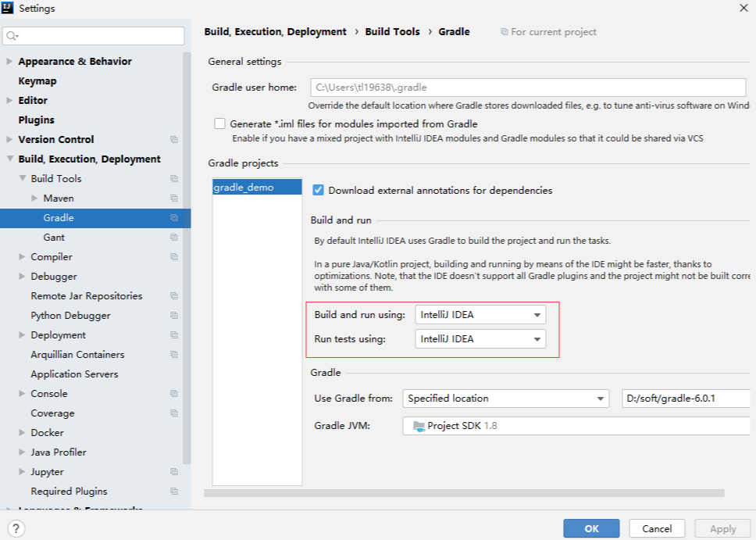Click project-level icon beside Compiler
The width and height of the screenshot is (756, 540).
pyautogui.click(x=174, y=257)
